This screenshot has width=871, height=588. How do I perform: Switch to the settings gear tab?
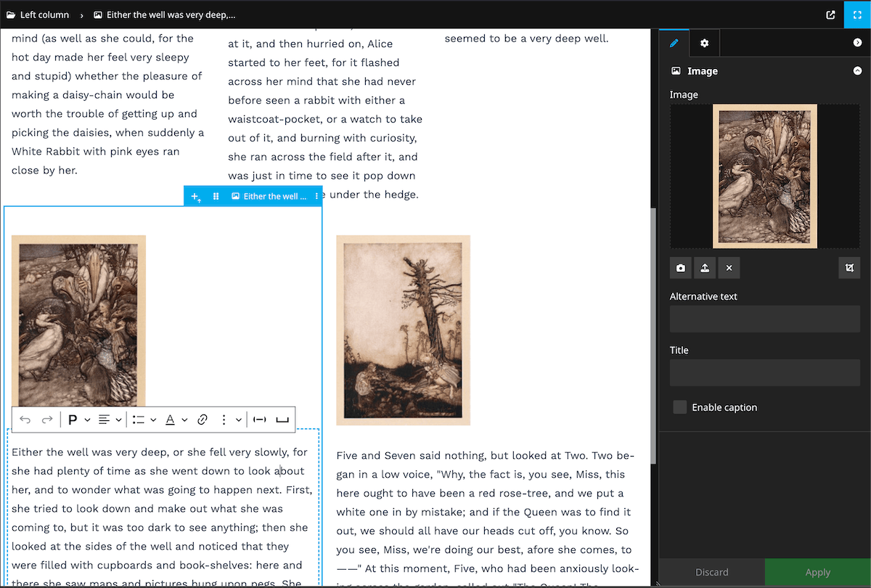[703, 43]
